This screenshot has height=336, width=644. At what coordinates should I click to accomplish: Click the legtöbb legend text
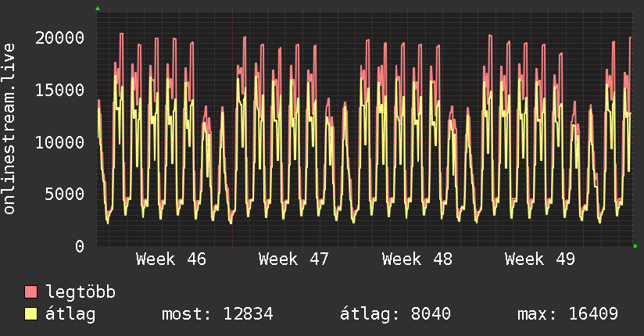click(81, 292)
